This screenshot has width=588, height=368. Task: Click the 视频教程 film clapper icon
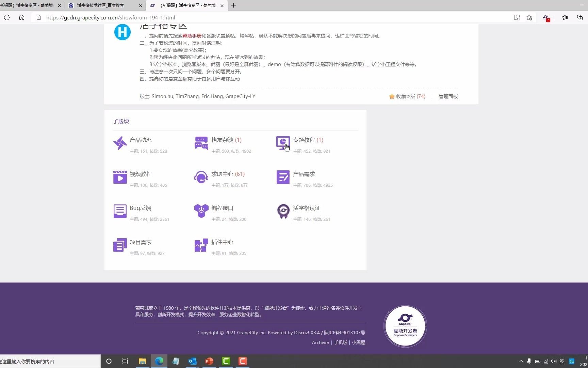pos(119,177)
